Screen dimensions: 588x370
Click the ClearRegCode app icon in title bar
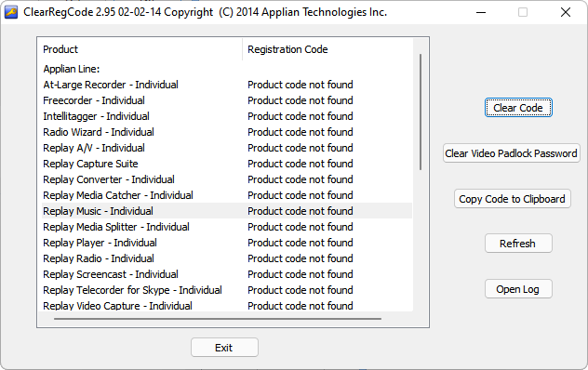pos(11,12)
